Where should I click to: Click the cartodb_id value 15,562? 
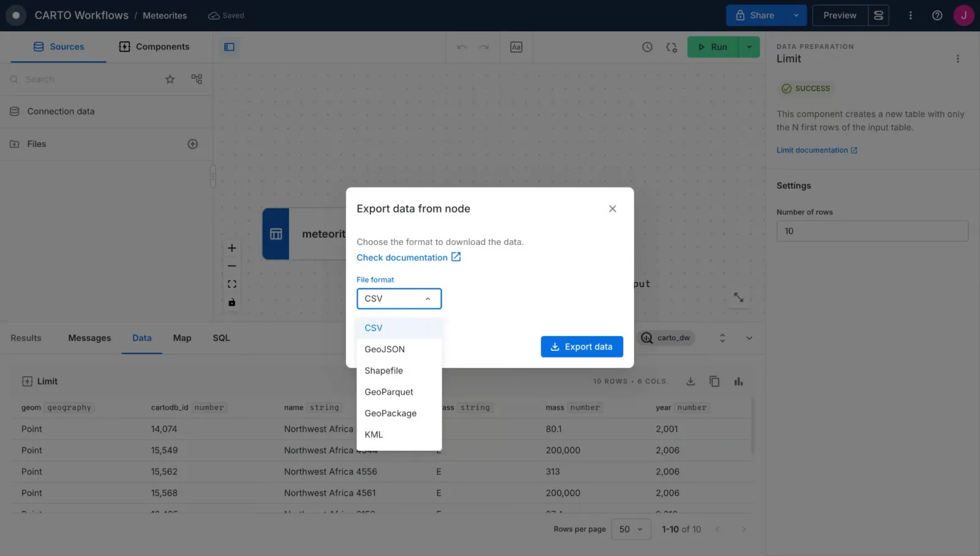click(x=164, y=472)
